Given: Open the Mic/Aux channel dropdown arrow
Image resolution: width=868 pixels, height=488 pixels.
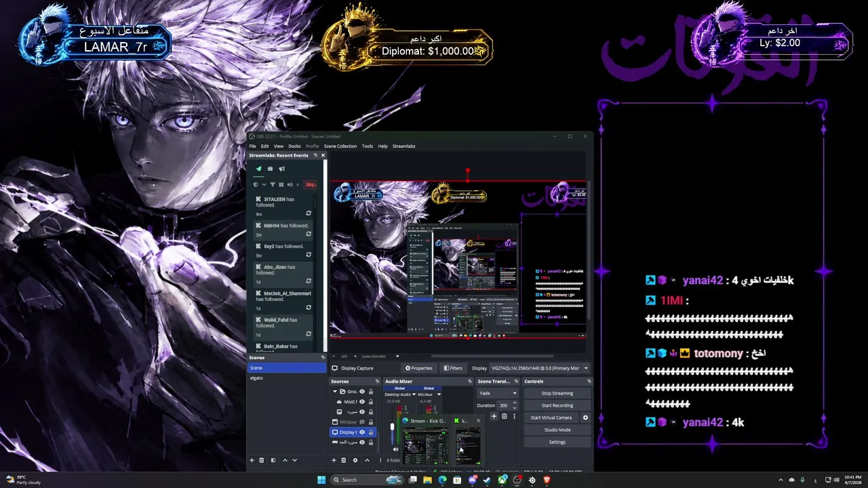Looking at the screenshot, I should (x=439, y=394).
